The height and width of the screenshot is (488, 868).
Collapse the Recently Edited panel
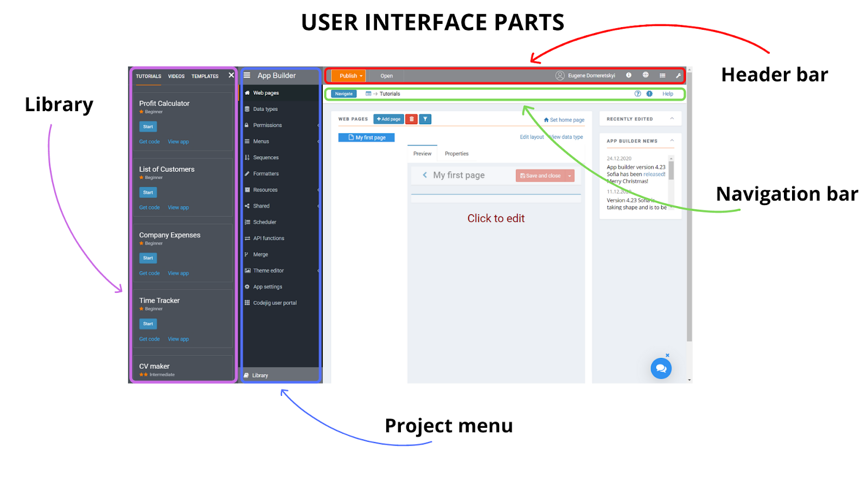(x=672, y=119)
